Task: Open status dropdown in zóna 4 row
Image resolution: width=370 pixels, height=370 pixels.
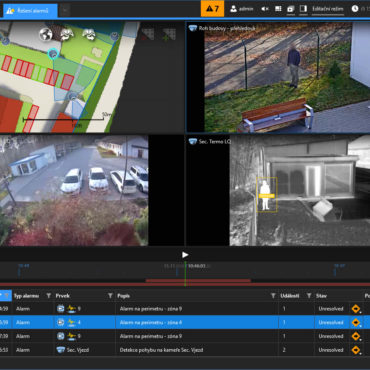Action: point(356,323)
